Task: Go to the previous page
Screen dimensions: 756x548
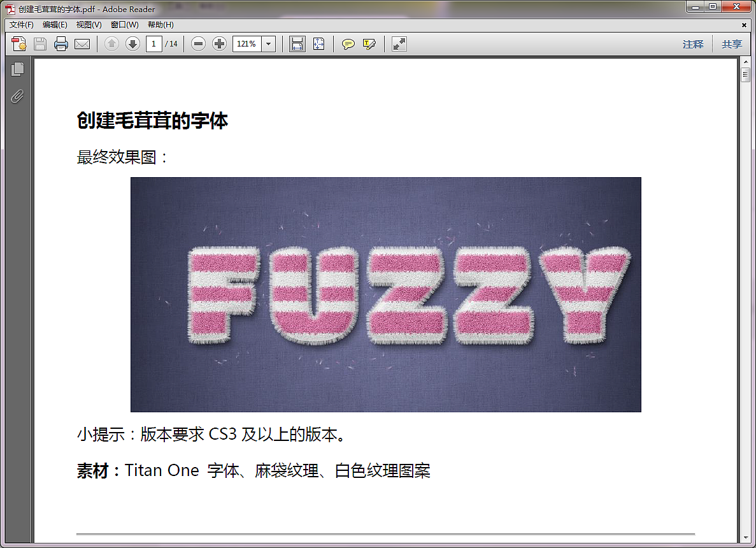Action: point(111,44)
